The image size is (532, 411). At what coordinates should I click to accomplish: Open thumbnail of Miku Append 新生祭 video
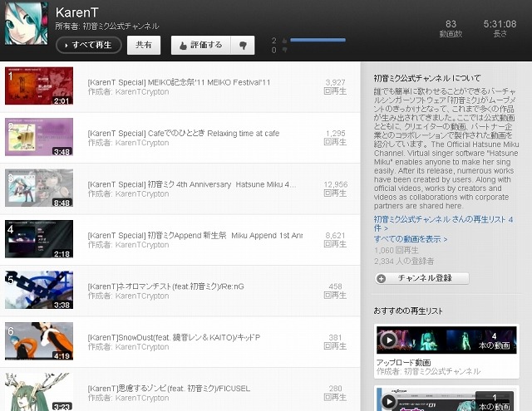point(39,239)
